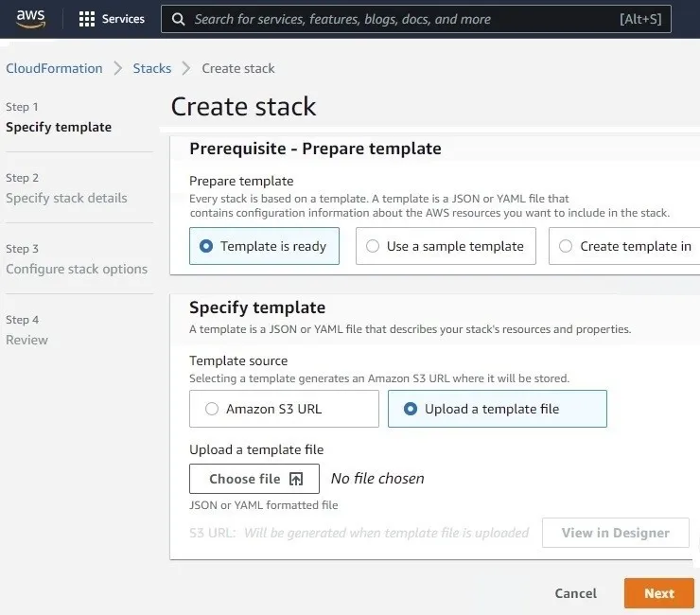
Task: Click the Template source label
Action: (x=238, y=360)
